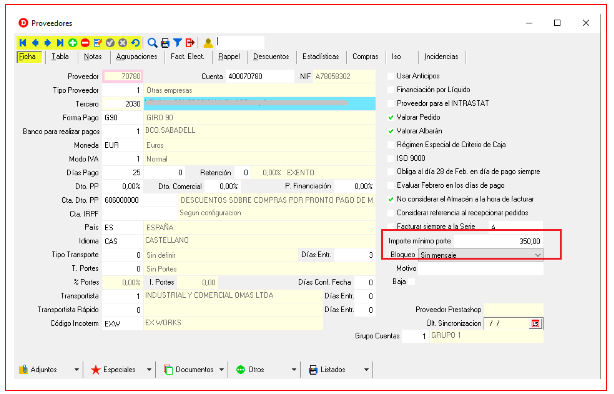Open the Notas tab
This screenshot has height=394, width=614.
(92, 56)
